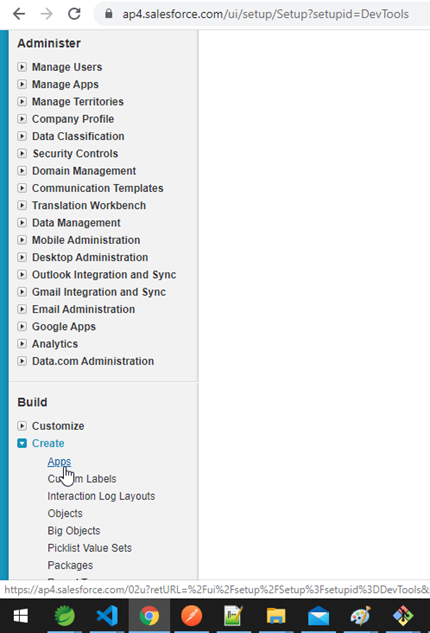Screen dimensions: 430x633
Task: Click the browser forward arrow
Action: (46, 14)
